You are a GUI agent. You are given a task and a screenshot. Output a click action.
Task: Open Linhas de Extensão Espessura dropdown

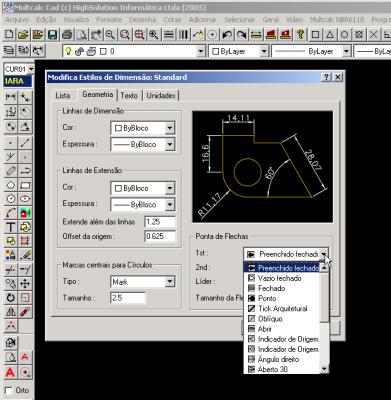[x=170, y=205]
